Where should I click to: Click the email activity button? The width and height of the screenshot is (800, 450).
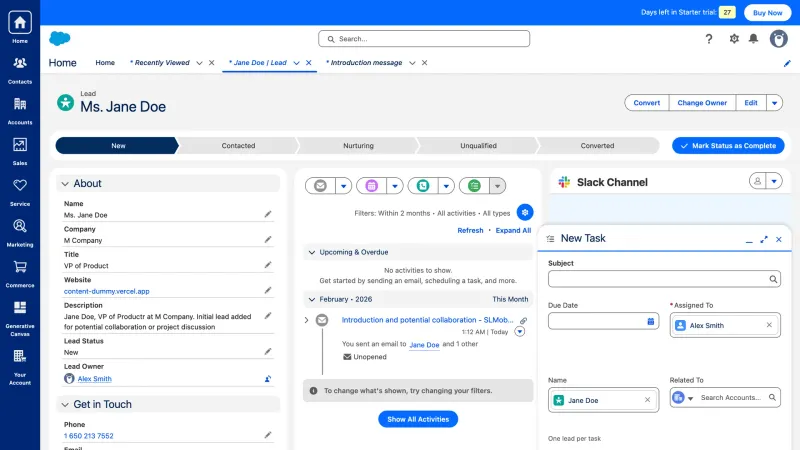tap(320, 186)
